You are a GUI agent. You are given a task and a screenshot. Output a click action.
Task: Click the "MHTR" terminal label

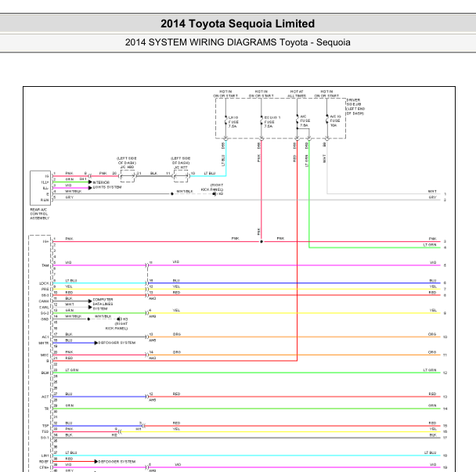pyautogui.click(x=44, y=343)
